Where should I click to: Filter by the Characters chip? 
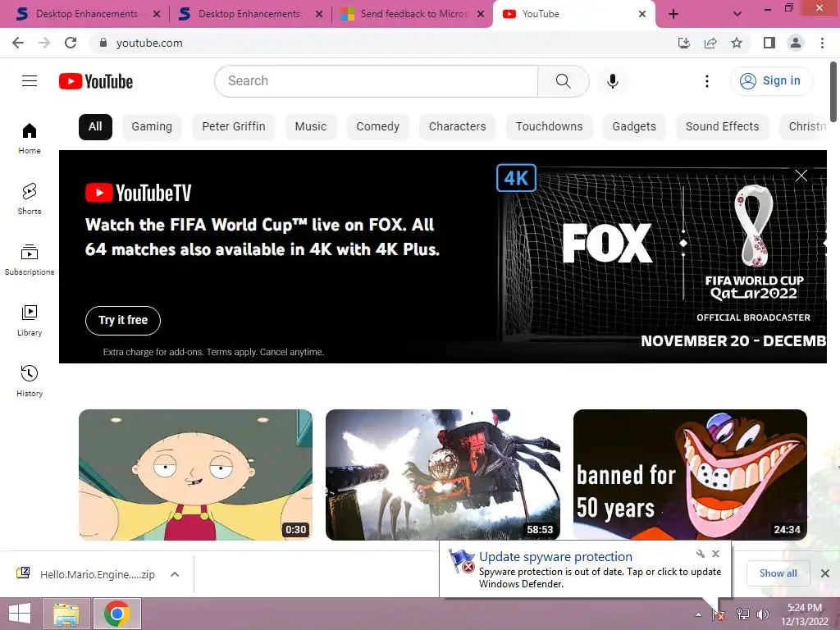(x=457, y=127)
